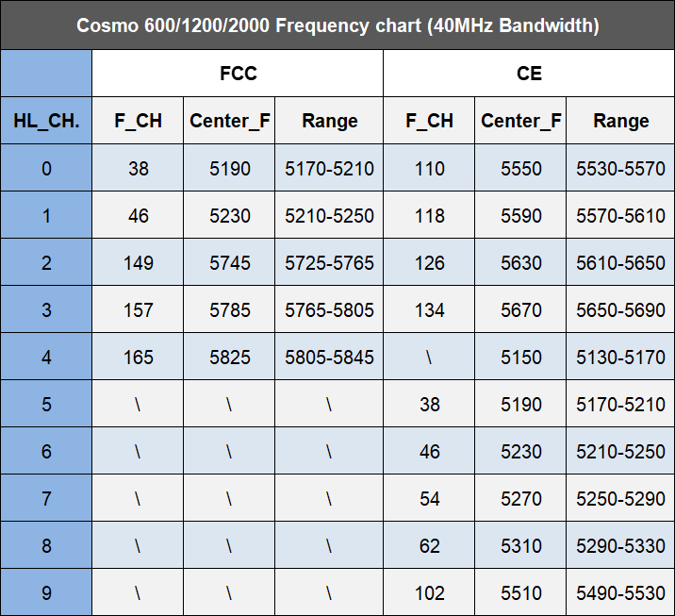Select the CE group header cell
This screenshot has width=675, height=616.
click(529, 74)
